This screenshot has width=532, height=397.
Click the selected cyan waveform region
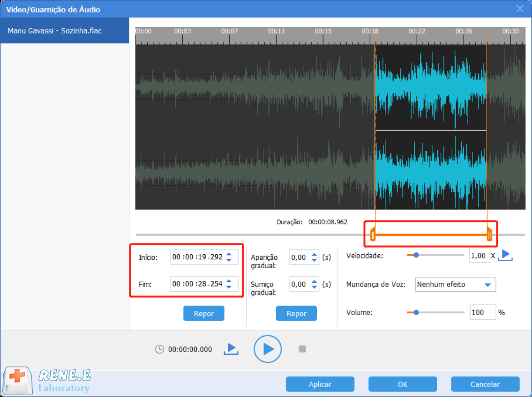(x=431, y=127)
